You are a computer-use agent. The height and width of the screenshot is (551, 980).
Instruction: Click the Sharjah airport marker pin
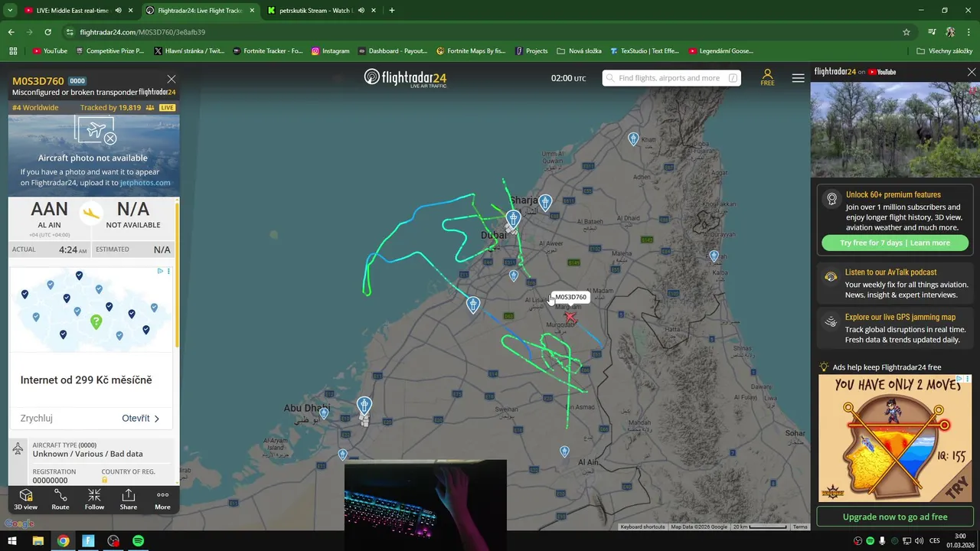(x=545, y=203)
